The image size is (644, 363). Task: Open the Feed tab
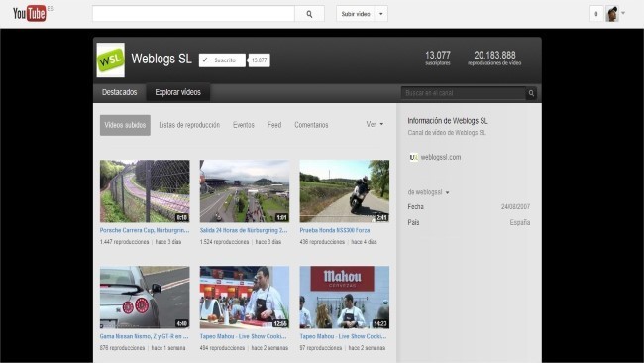(x=274, y=125)
